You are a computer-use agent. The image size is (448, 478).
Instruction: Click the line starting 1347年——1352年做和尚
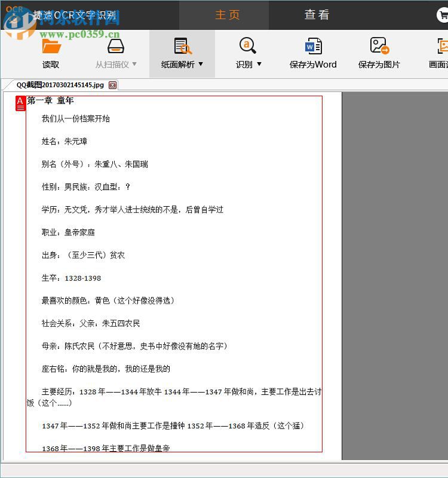pos(173,426)
